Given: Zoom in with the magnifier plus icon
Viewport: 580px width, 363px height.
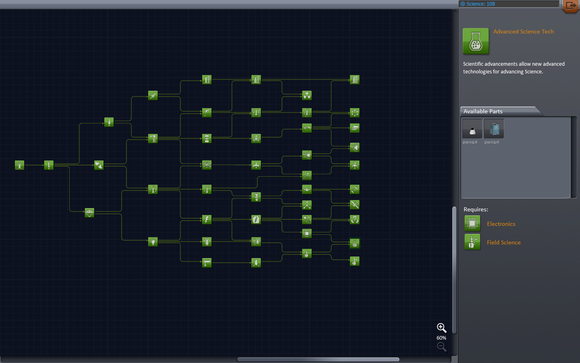Looking at the screenshot, I should 441,327.
